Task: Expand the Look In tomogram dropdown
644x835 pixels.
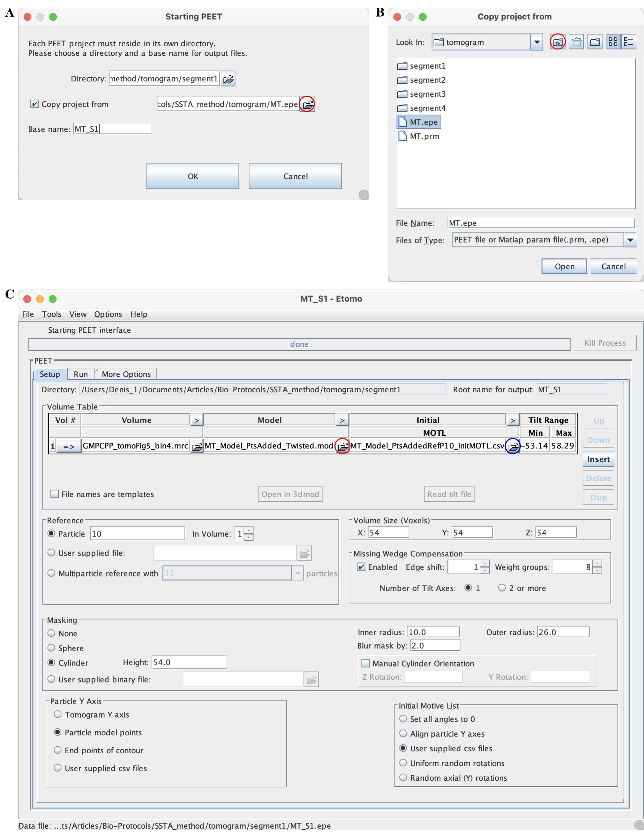Action: pos(536,42)
